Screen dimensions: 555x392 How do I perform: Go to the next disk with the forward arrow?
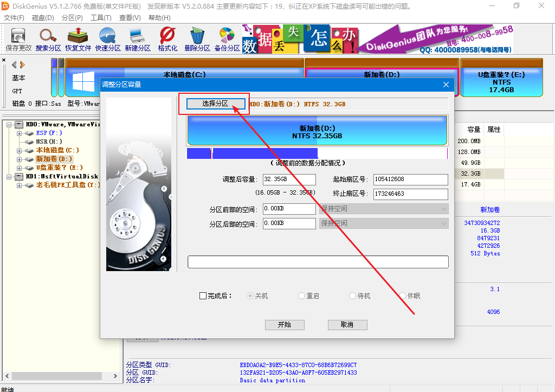coord(23,65)
